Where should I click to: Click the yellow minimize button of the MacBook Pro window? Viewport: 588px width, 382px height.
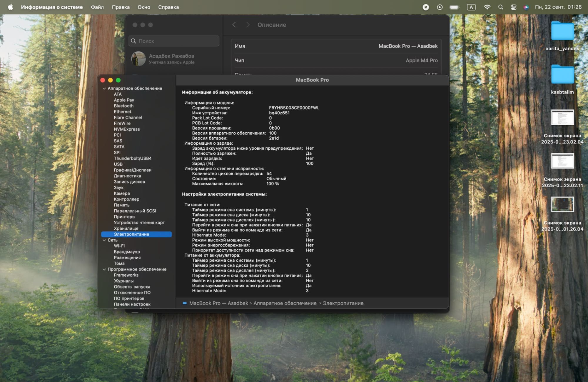pos(110,80)
